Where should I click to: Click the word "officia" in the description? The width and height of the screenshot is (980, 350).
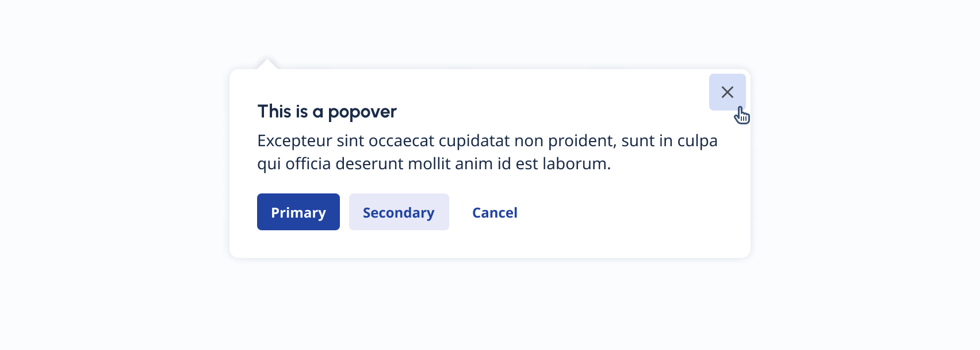tap(308, 164)
